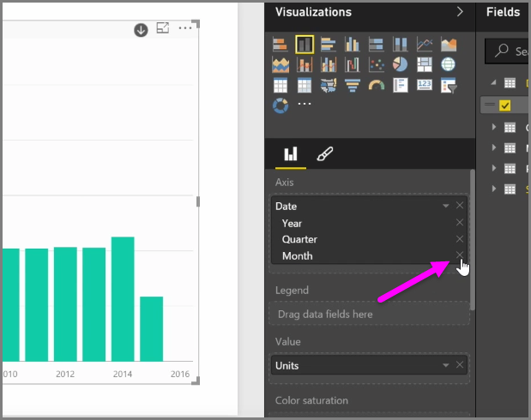The height and width of the screenshot is (420, 531).
Task: Open the Date field dropdown arrow
Action: coord(446,206)
